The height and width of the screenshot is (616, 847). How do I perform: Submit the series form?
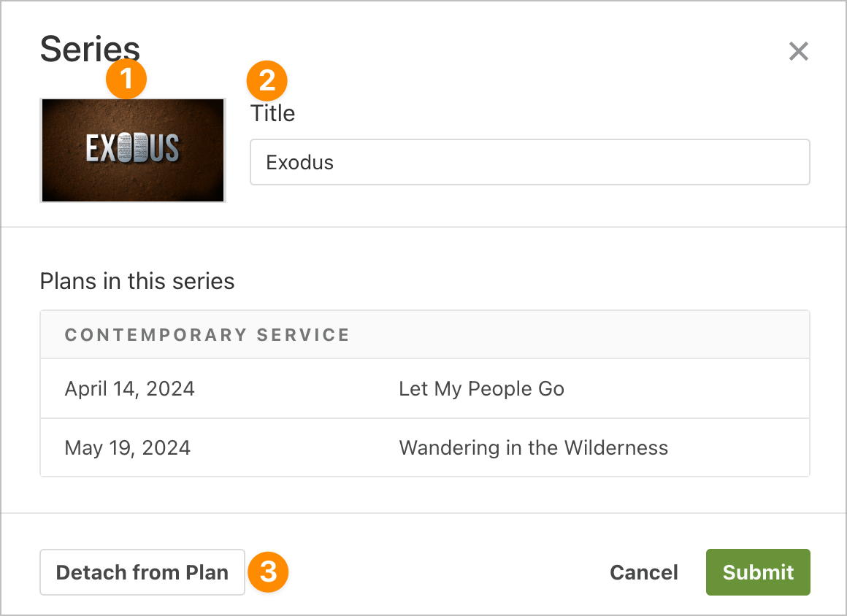758,572
